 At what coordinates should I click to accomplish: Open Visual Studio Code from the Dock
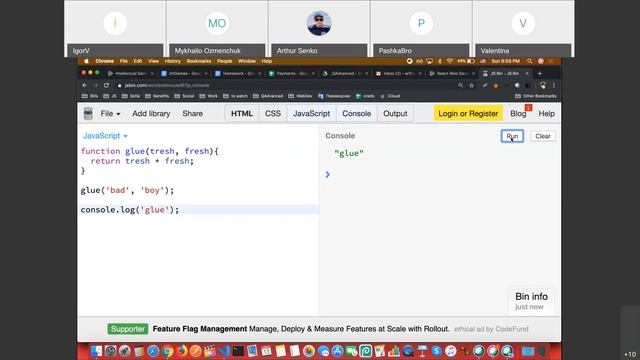click(x=224, y=351)
